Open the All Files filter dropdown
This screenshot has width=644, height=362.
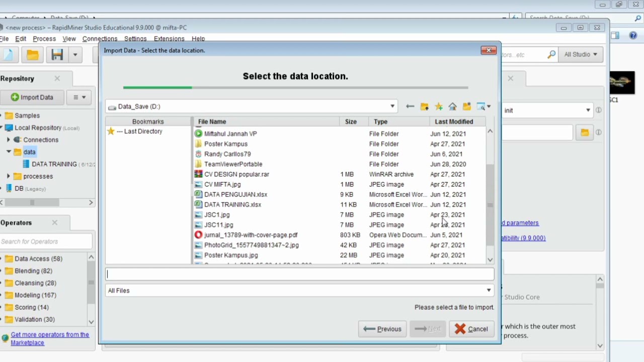pyautogui.click(x=489, y=291)
